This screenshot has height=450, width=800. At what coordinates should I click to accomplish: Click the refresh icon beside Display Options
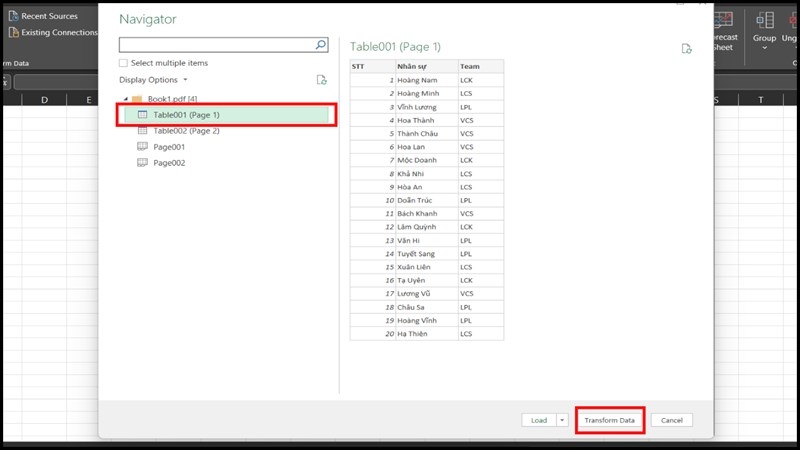pos(321,80)
